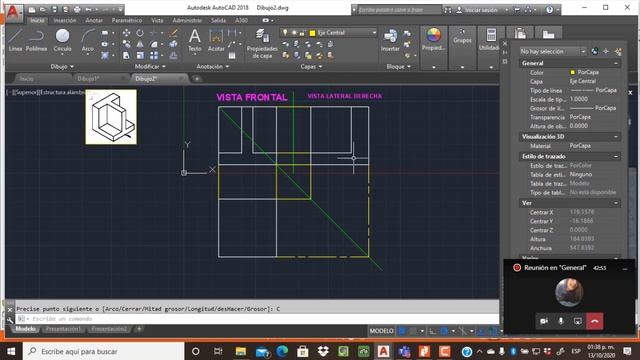Click Iniciar sesión in the title bar
The height and width of the screenshot is (360, 640).
(x=482, y=10)
